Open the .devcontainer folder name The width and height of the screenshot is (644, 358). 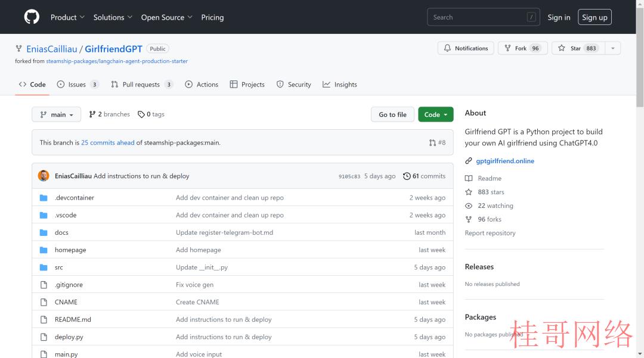[75, 198]
